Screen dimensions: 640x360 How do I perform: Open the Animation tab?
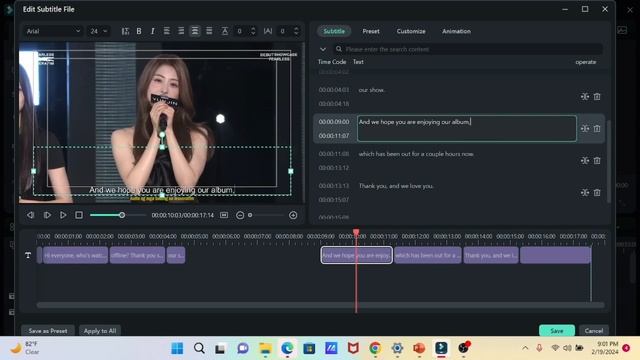click(x=456, y=31)
